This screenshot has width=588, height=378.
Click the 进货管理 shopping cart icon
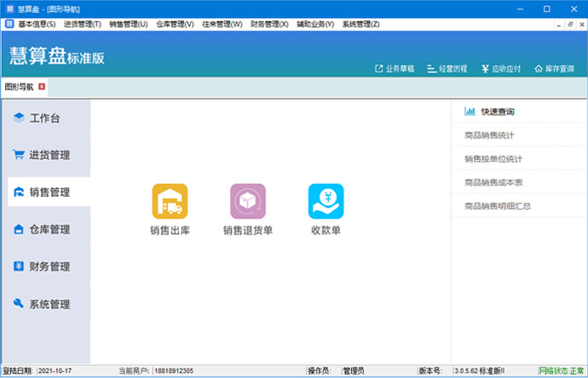[x=19, y=154]
